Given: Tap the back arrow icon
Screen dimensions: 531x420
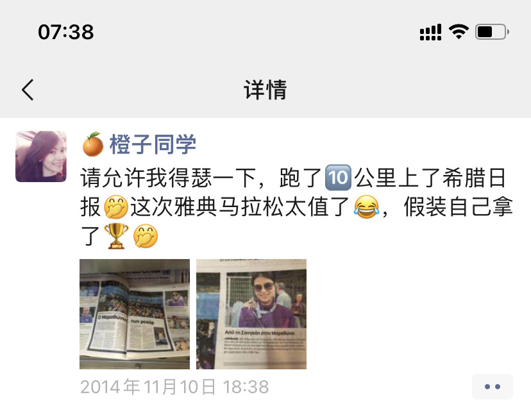Looking at the screenshot, I should click(x=28, y=90).
